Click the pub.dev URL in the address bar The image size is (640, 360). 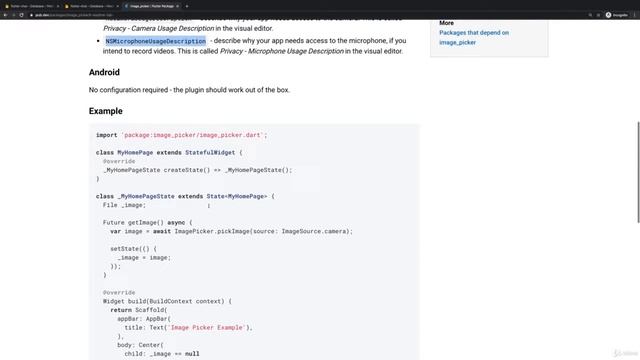click(73, 15)
